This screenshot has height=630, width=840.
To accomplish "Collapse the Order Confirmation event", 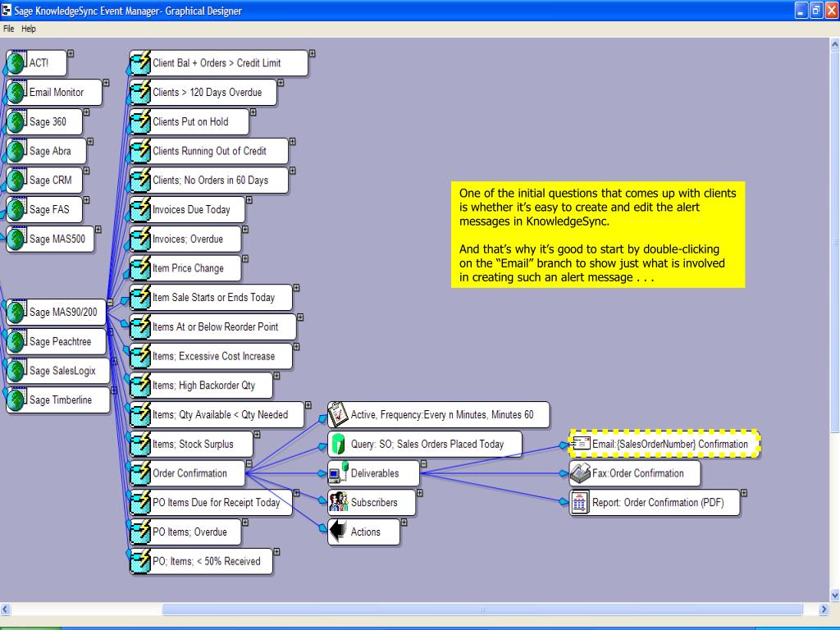I will coord(249,463).
